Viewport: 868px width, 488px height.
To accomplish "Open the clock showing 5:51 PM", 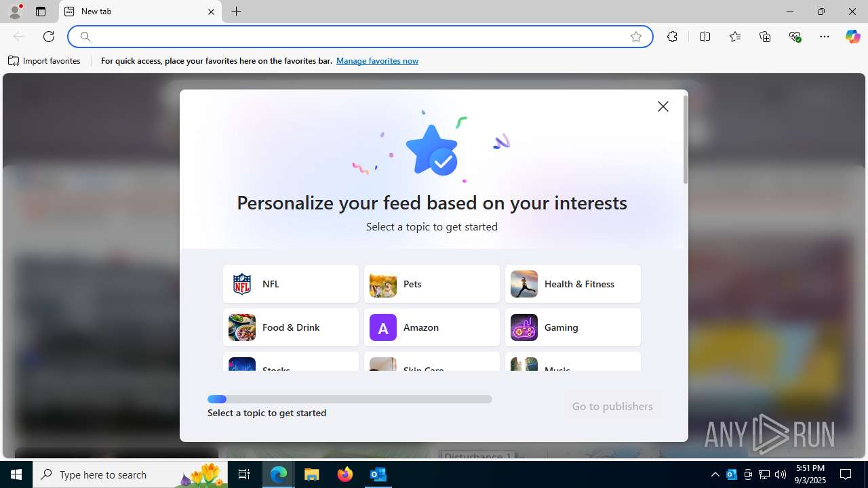I will click(810, 474).
